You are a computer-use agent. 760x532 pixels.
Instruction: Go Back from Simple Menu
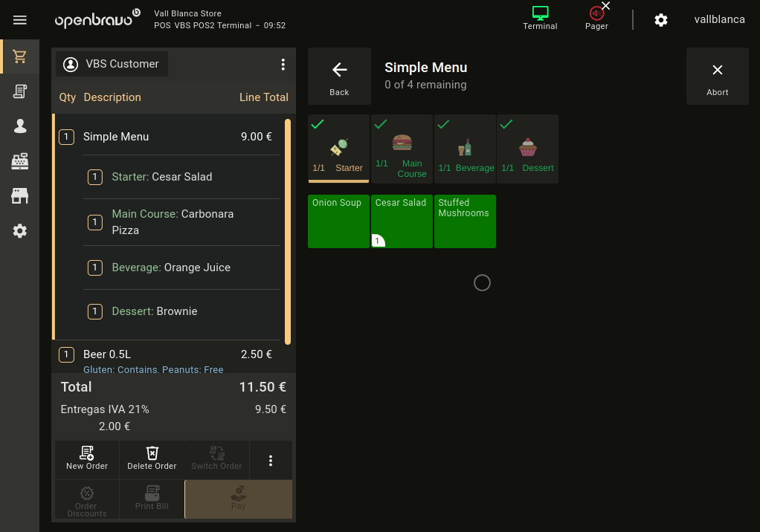[339, 77]
